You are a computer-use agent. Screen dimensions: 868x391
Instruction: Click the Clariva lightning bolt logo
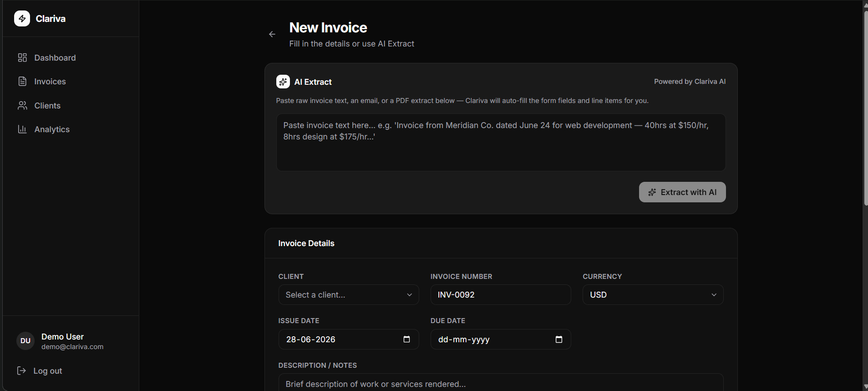click(x=22, y=19)
